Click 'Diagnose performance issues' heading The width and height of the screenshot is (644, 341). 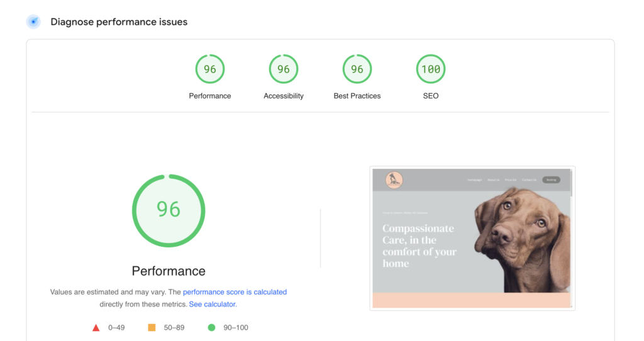coord(119,22)
